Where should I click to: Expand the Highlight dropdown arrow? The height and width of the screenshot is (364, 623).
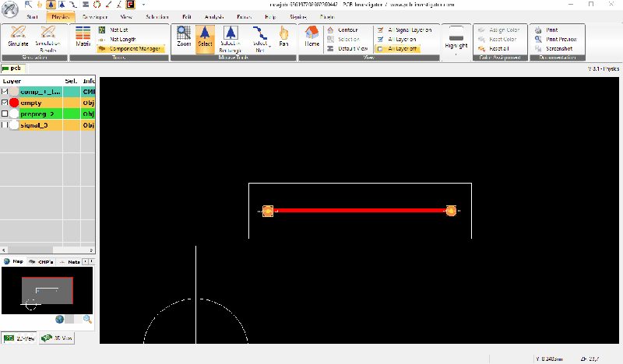(x=456, y=54)
